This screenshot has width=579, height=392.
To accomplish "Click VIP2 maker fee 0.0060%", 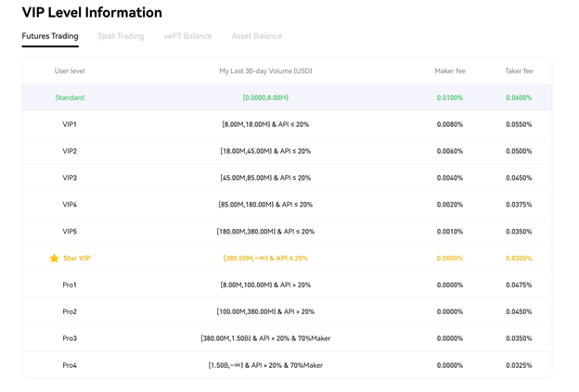I will click(450, 151).
